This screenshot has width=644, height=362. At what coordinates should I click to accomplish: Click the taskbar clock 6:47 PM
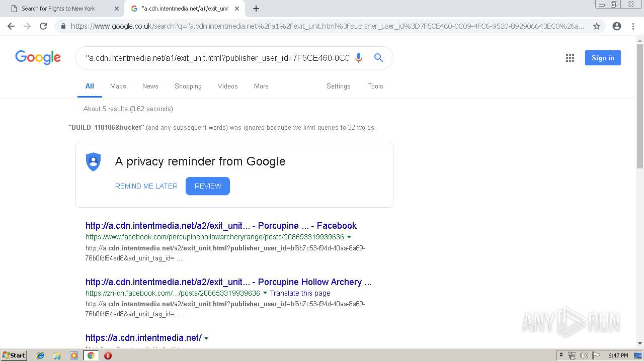pyautogui.click(x=618, y=355)
